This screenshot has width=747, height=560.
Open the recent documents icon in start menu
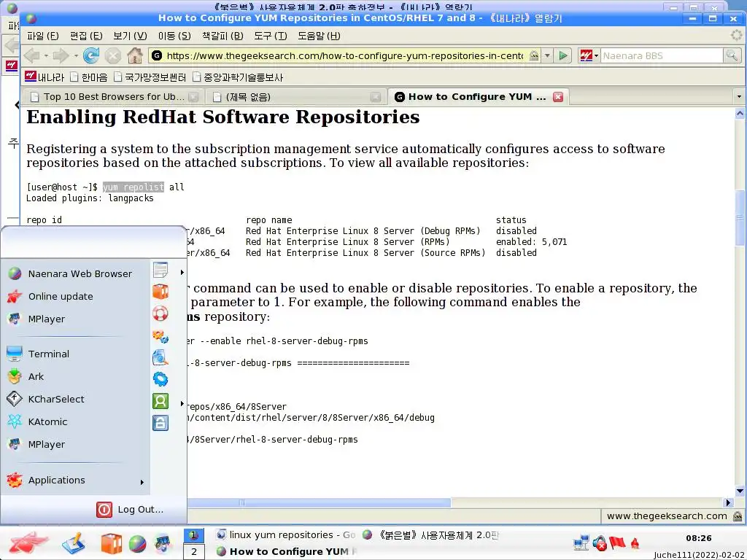pos(160,270)
